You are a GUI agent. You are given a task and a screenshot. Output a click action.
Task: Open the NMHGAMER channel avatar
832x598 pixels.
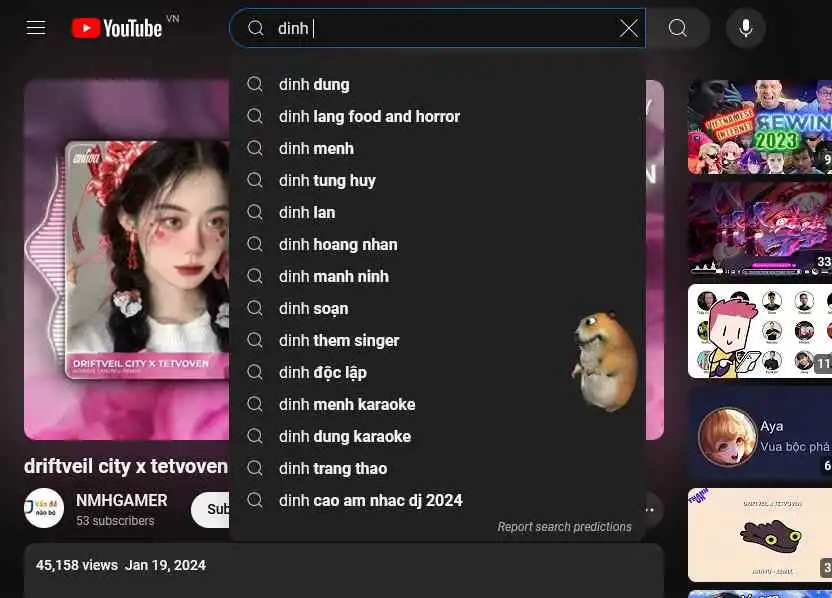44,508
